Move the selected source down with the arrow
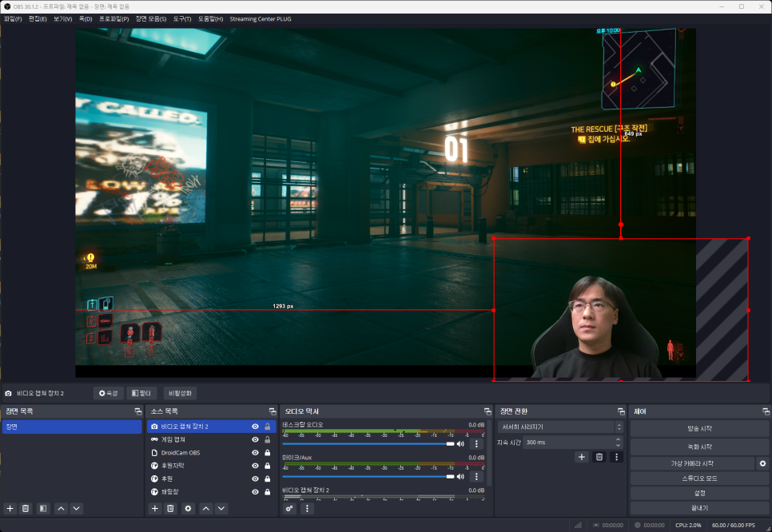 click(221, 508)
